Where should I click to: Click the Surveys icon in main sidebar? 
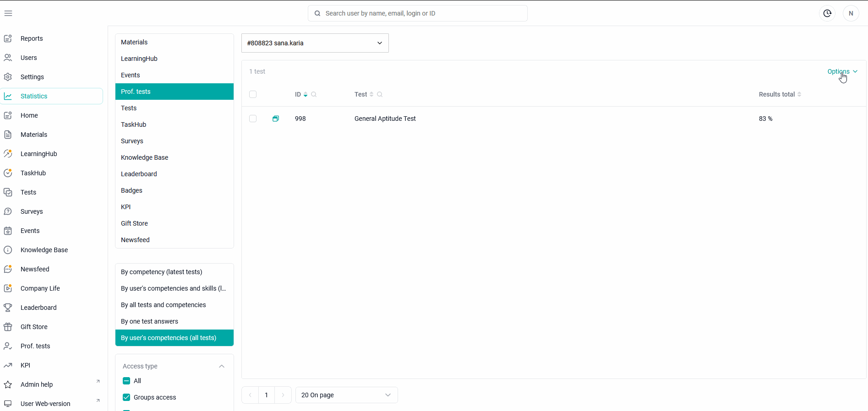pyautogui.click(x=8, y=211)
